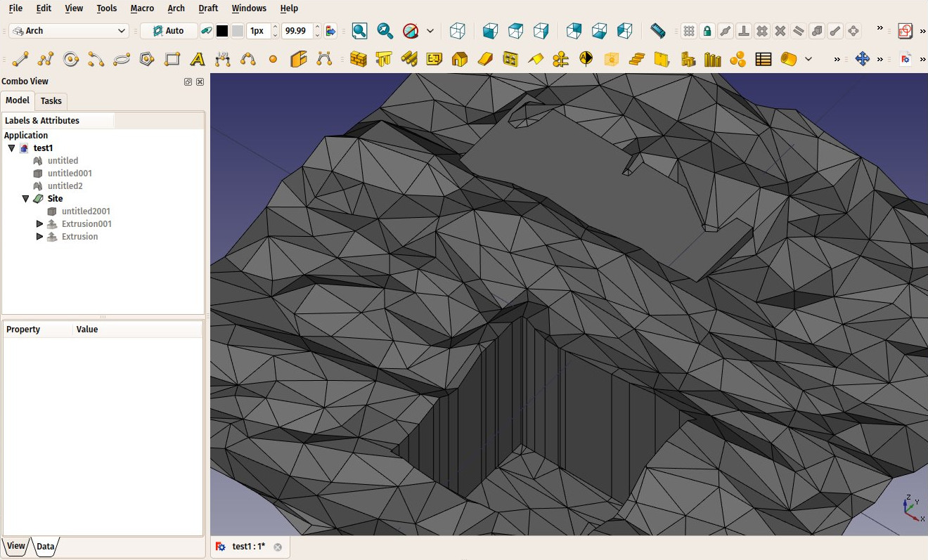This screenshot has width=928, height=560.
Task: Open the dropdown arrow beside the Pipe tool
Action: click(808, 59)
